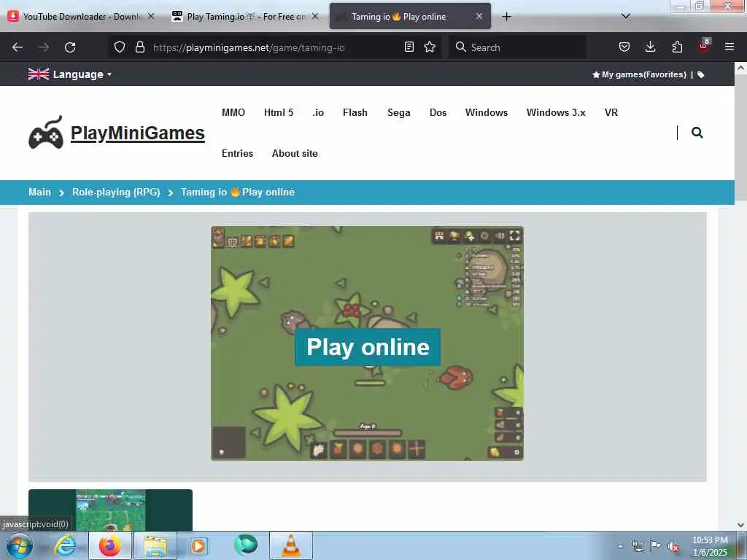Viewport: 747px width, 560px height.
Task: Go to Main breadcrumb link
Action: click(39, 192)
